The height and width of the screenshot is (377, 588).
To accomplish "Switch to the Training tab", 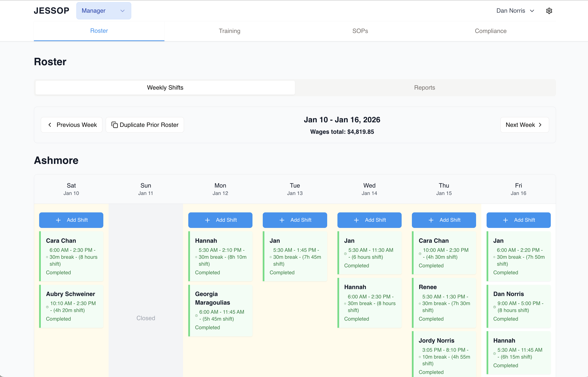I will click(229, 31).
